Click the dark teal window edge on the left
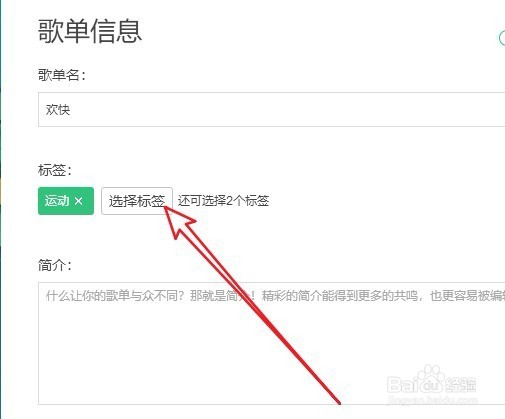 (1, 209)
